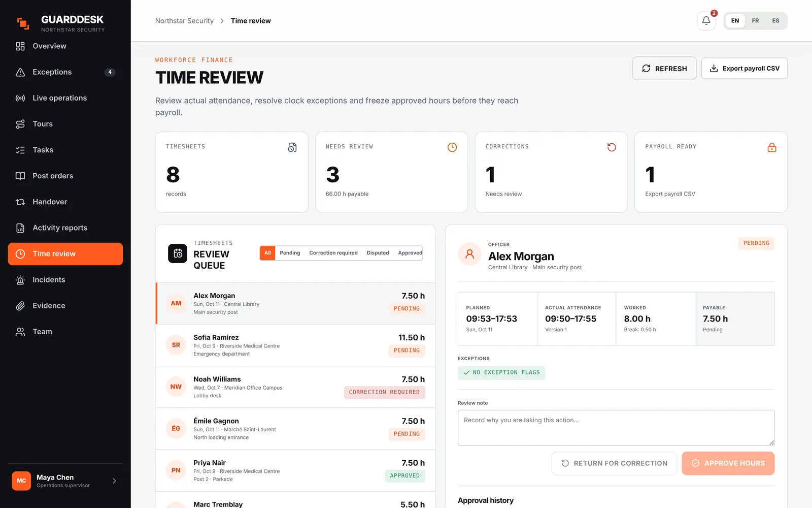Image resolution: width=812 pixels, height=508 pixels.
Task: Click the Timesheets card document icon
Action: click(292, 147)
